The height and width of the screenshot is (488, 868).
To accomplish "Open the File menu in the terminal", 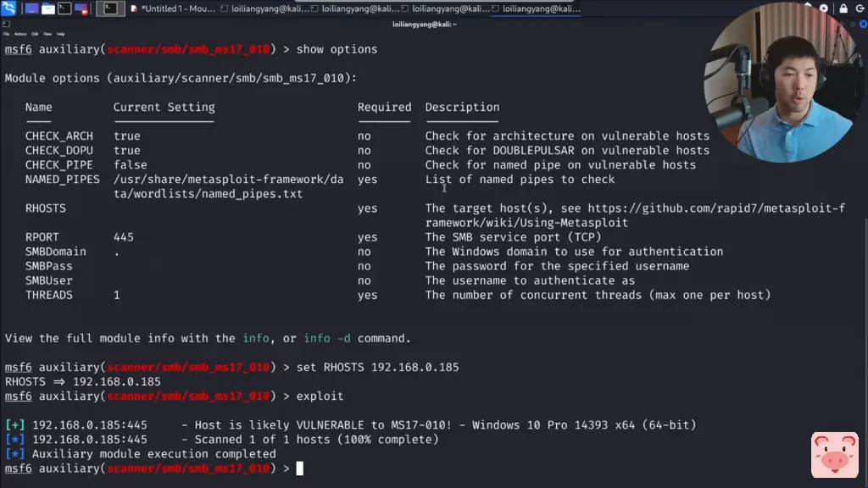I will [x=7, y=34].
